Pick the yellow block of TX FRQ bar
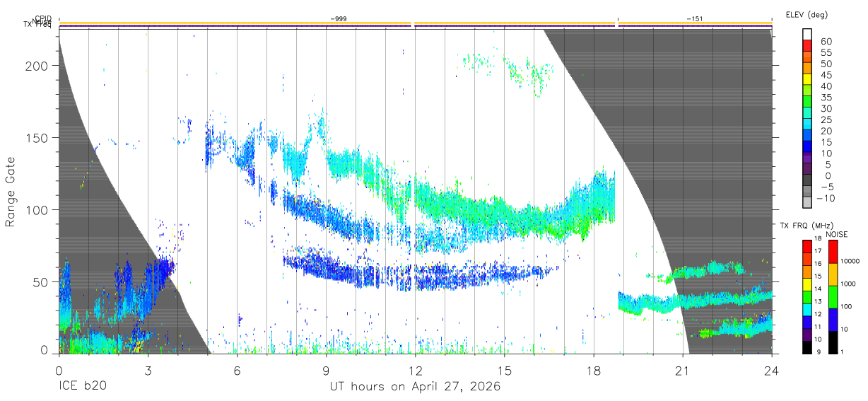The width and height of the screenshot is (868, 401). (x=808, y=284)
